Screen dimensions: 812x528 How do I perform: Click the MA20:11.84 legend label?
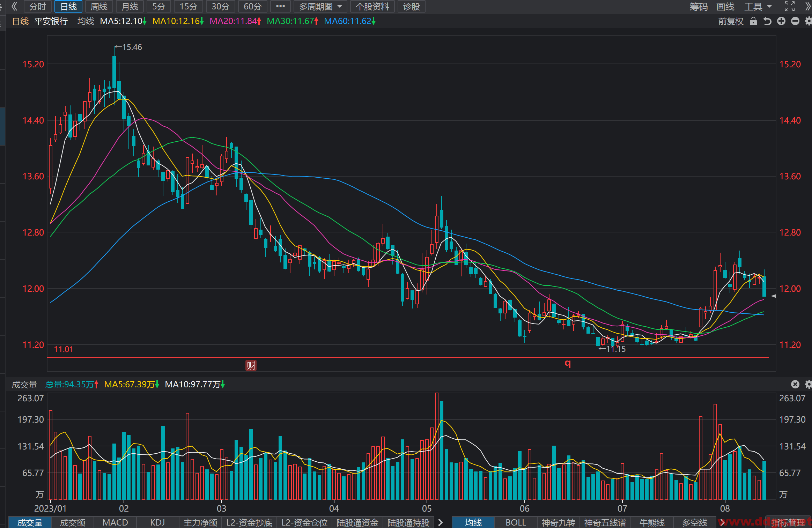(x=235, y=21)
